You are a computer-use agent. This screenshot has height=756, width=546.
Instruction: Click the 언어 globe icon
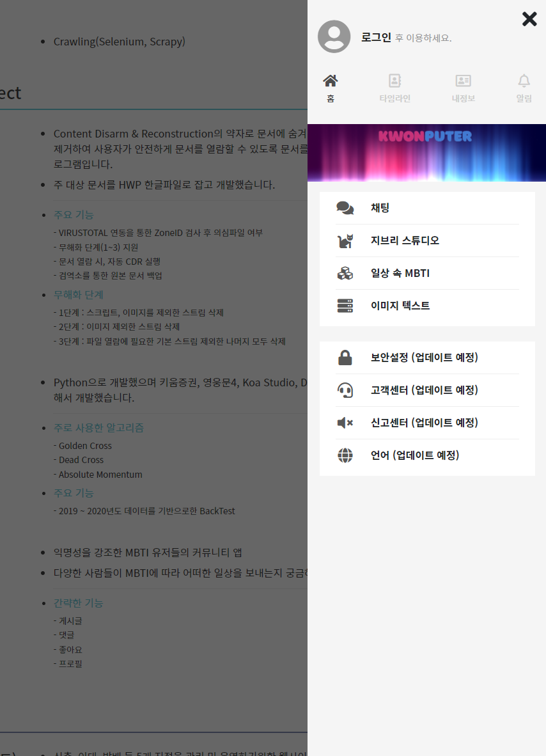(x=345, y=455)
